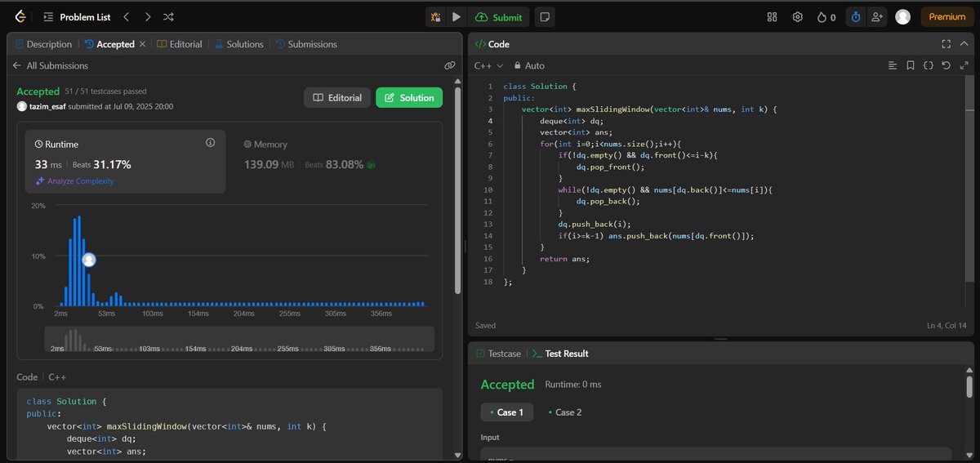The width and height of the screenshot is (980, 463).
Task: Select the Test Result tab
Action: coord(560,354)
